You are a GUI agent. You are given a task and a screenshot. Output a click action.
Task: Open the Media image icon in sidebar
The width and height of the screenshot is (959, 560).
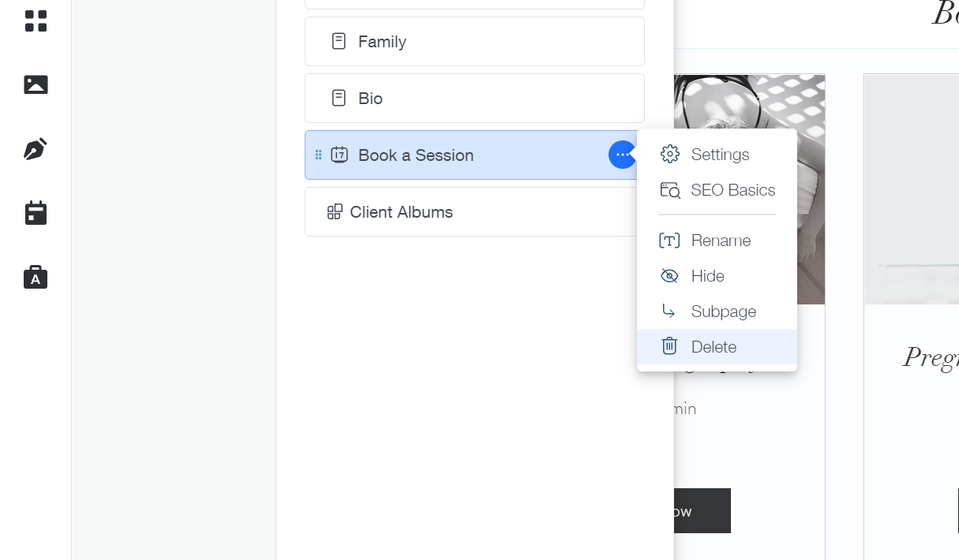(x=36, y=84)
